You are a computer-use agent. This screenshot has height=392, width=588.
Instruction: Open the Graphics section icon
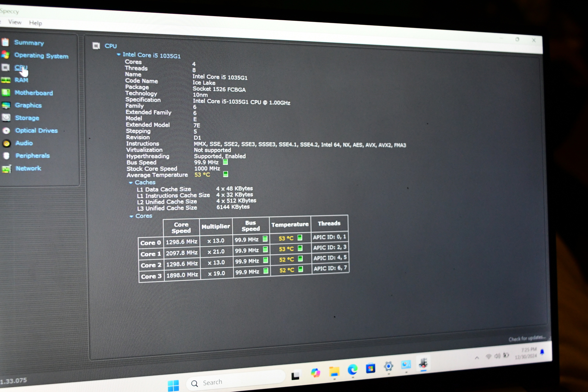pyautogui.click(x=6, y=105)
